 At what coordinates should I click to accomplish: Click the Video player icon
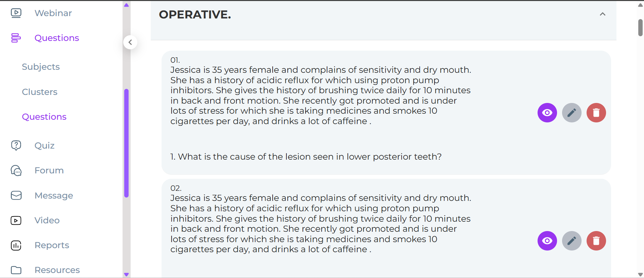pos(16,220)
